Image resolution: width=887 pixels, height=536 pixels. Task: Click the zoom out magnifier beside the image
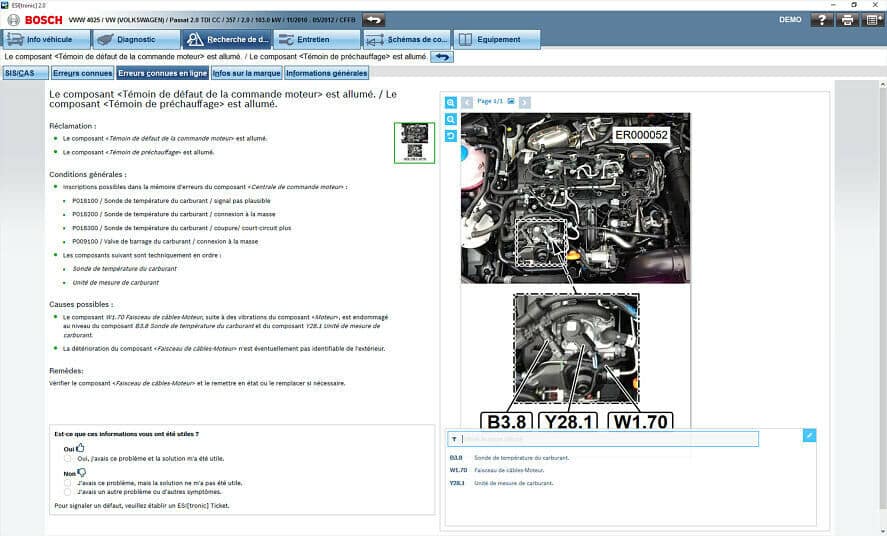[450, 119]
